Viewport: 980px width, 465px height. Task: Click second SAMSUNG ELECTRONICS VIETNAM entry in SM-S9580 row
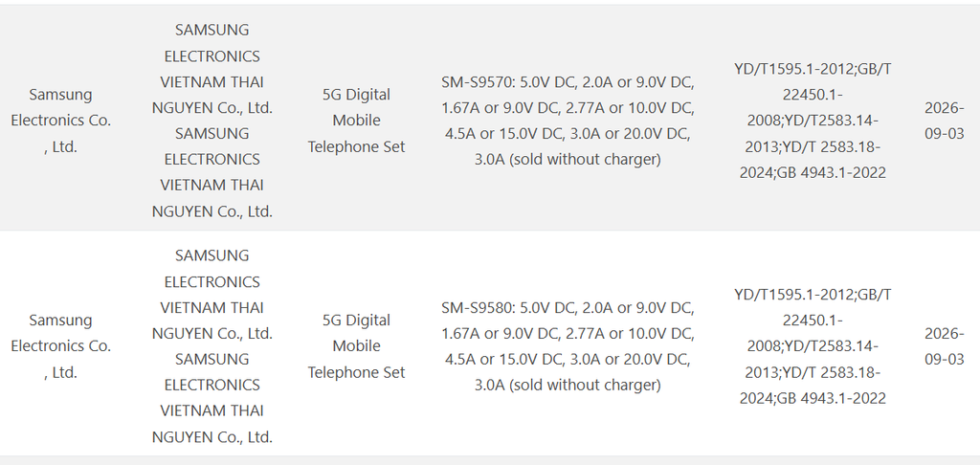(x=212, y=398)
